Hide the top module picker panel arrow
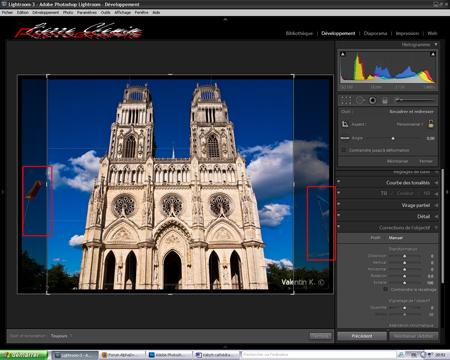Screen dimensions: 450x360 point(225,19)
